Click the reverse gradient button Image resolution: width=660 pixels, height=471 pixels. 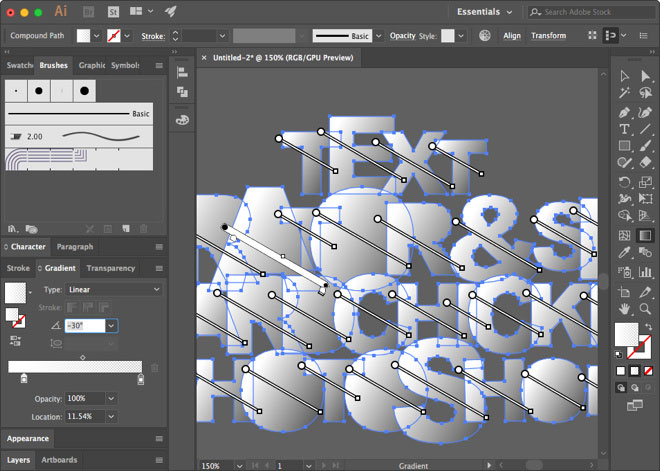tap(15, 341)
